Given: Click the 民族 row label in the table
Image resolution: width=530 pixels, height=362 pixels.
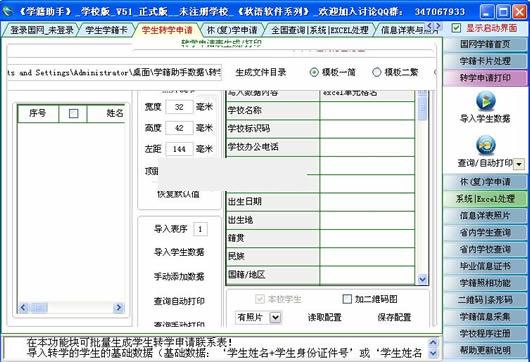Looking at the screenshot, I should 273,257.
